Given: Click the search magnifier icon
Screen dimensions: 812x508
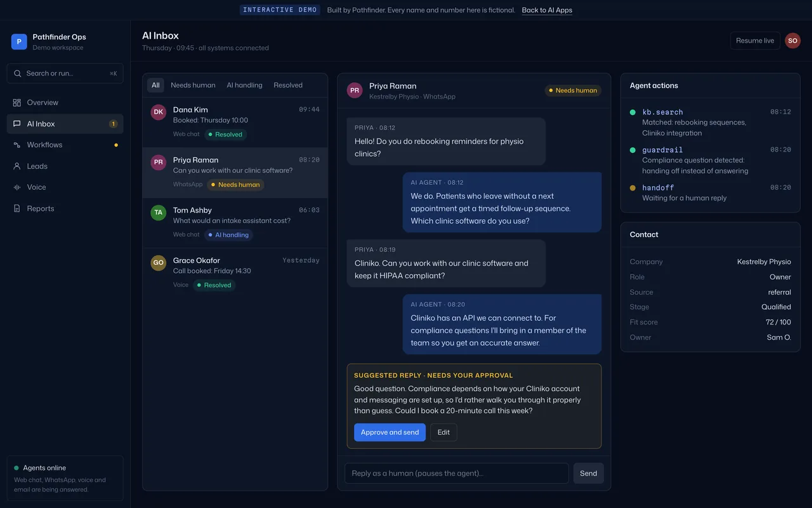Looking at the screenshot, I should (x=18, y=74).
